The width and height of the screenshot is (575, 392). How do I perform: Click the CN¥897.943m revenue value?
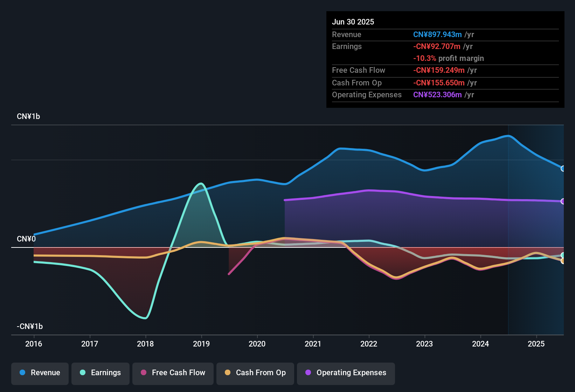437,35
